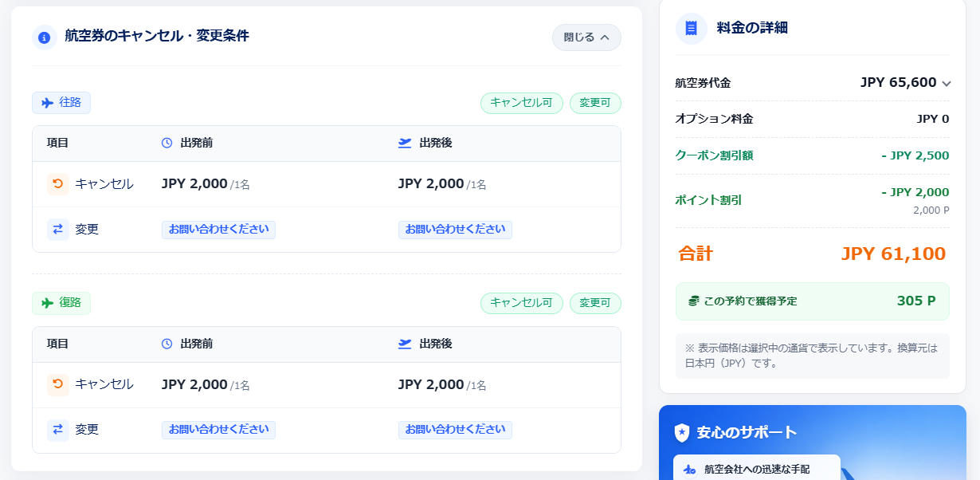The image size is (980, 480).
Task: Click the 305 P earned points value
Action: pyautogui.click(x=916, y=301)
